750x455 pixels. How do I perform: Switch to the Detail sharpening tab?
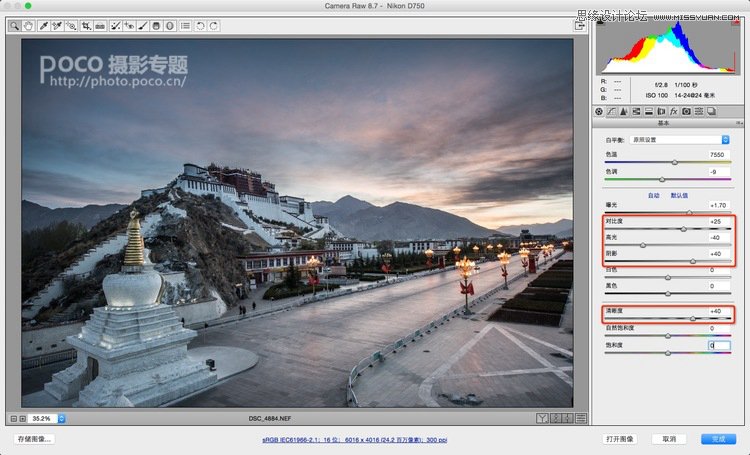pyautogui.click(x=624, y=111)
